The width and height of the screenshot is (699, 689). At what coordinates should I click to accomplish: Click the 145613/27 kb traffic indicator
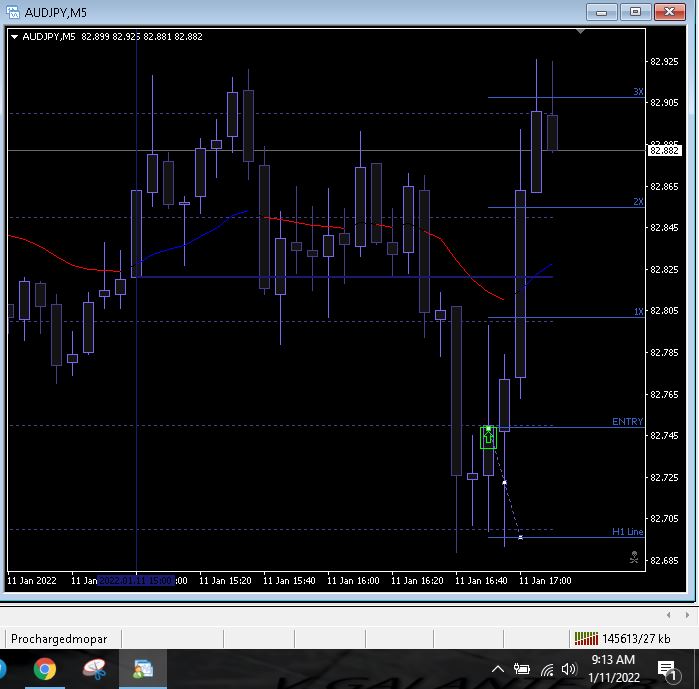pos(636,639)
